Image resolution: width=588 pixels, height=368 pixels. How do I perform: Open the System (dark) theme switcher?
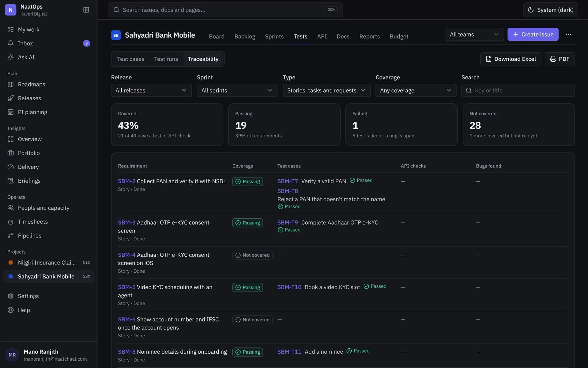pos(550,10)
